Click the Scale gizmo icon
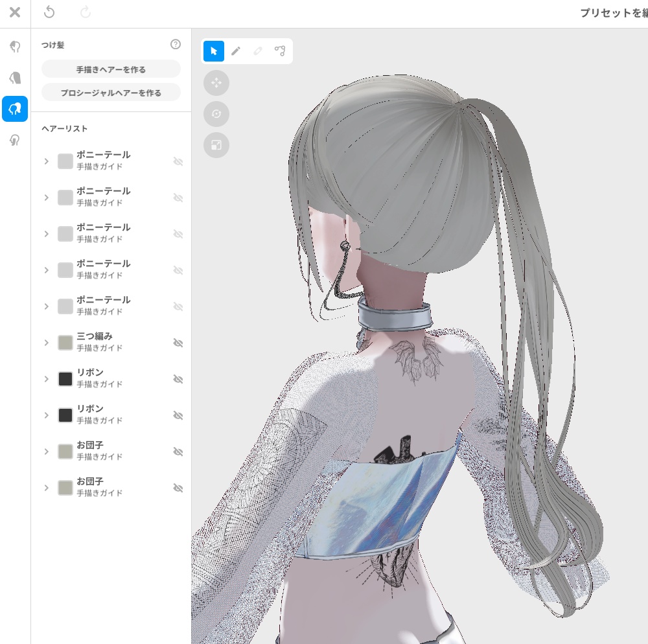The width and height of the screenshot is (648, 644). (216, 146)
